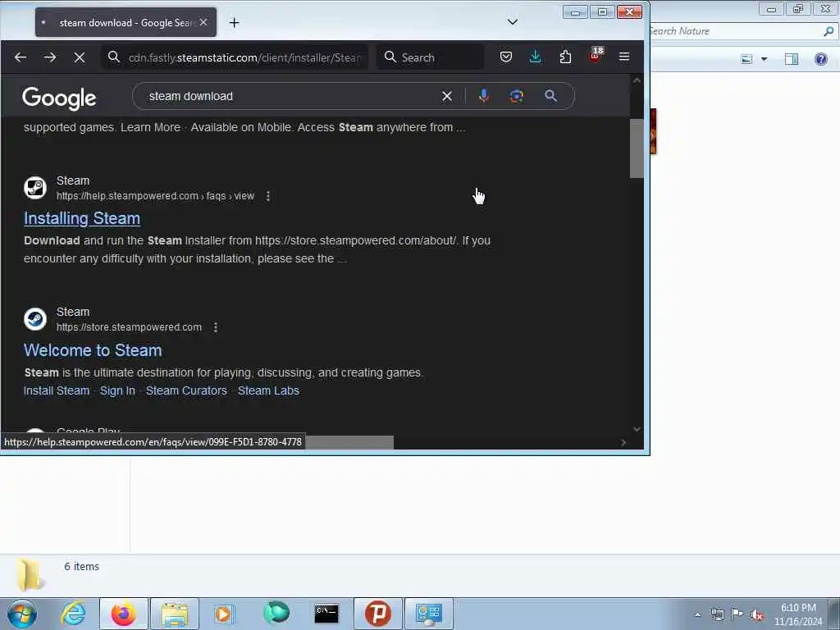Click the Firefox toolbar Search box
The height and width of the screenshot is (630, 840).
pyautogui.click(x=430, y=57)
